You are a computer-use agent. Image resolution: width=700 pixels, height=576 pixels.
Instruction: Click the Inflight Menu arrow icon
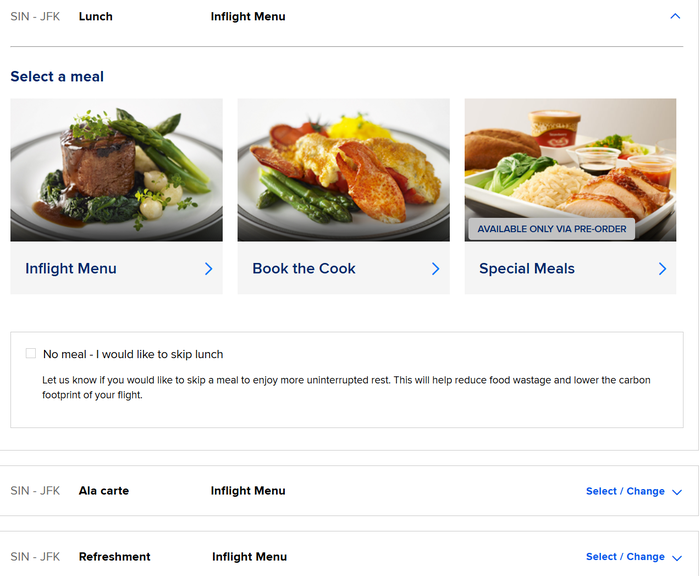click(x=208, y=268)
